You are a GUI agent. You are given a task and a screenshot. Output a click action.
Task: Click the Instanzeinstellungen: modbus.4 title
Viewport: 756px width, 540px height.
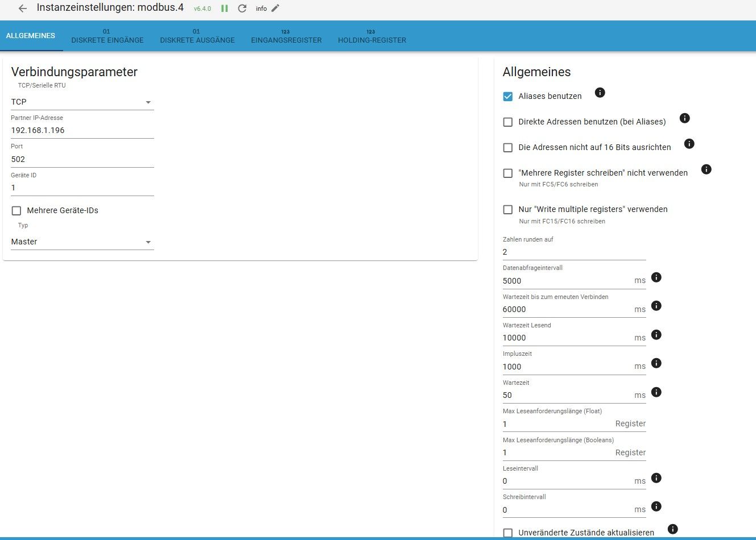point(110,8)
